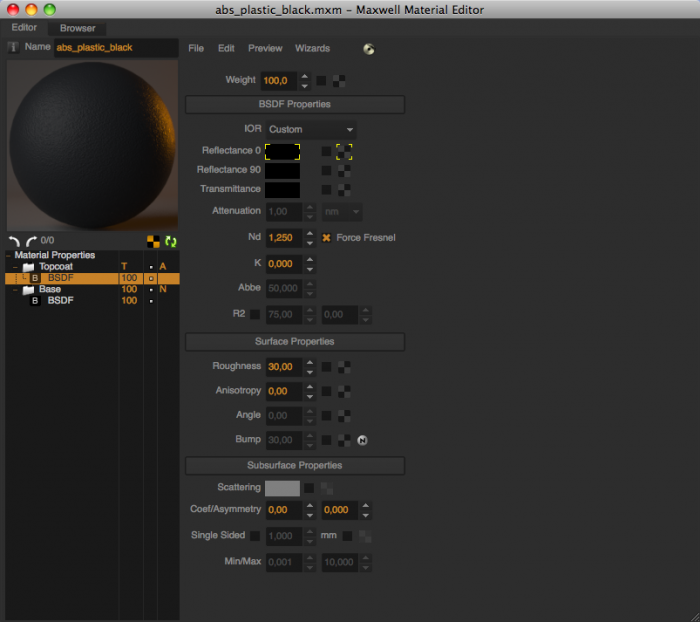Click the green refresh preview icon
Screen dimensions: 700x622
coord(171,242)
